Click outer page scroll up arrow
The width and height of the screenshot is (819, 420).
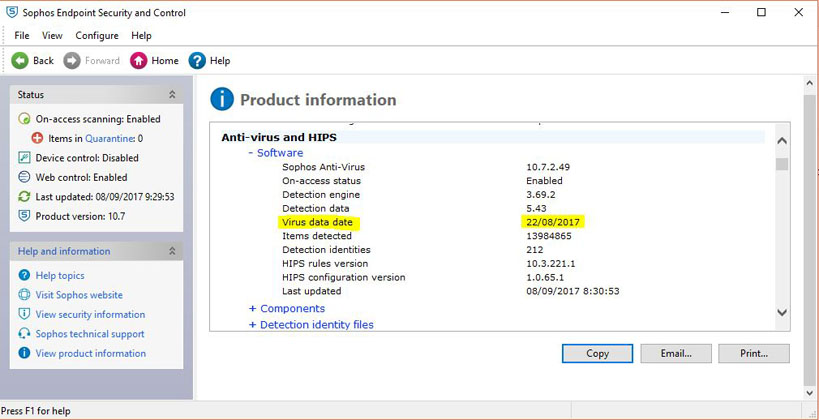(x=810, y=83)
